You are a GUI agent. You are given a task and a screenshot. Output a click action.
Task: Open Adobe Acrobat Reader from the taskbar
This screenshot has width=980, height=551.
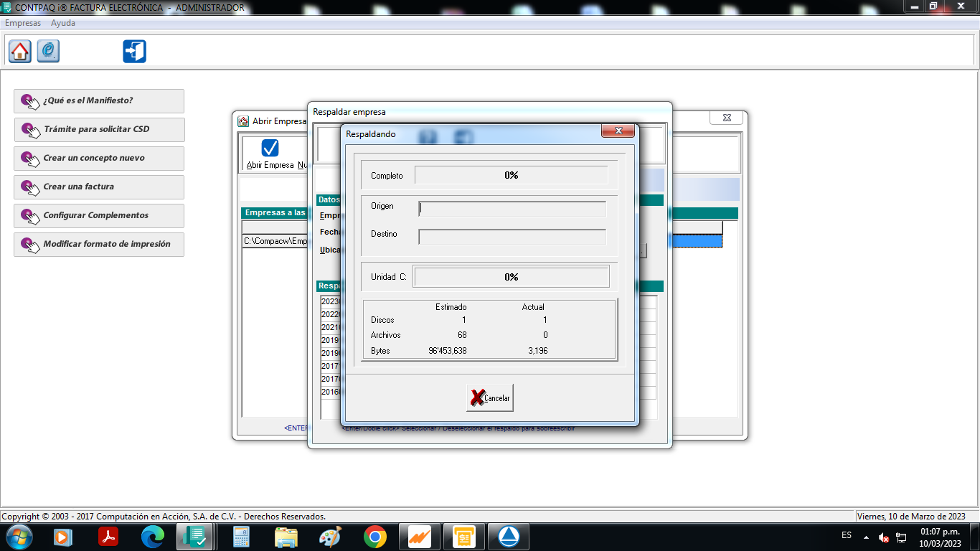[108, 537]
